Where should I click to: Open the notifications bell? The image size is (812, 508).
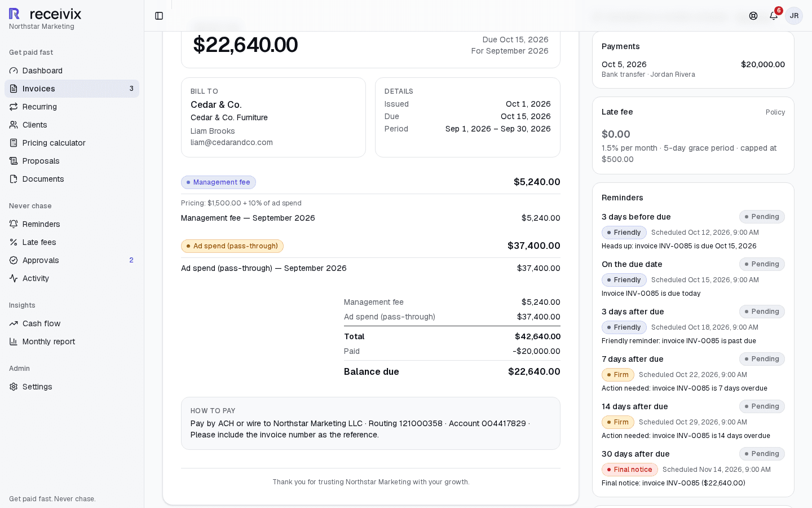click(x=774, y=16)
